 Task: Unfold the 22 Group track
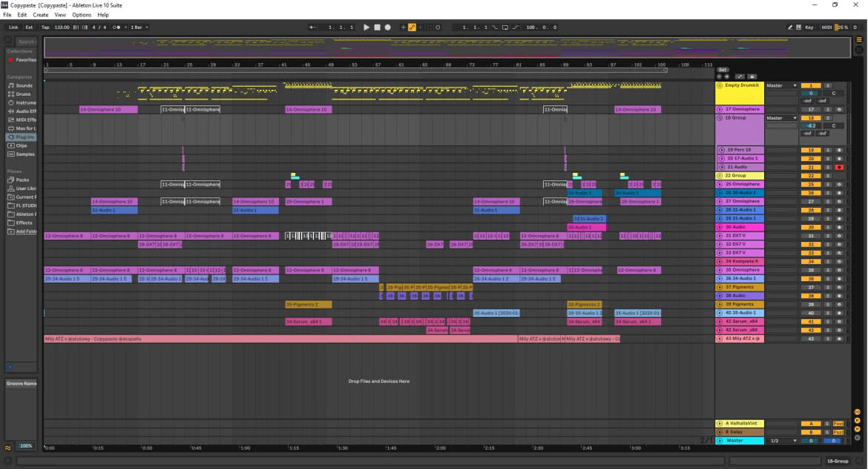coord(720,176)
